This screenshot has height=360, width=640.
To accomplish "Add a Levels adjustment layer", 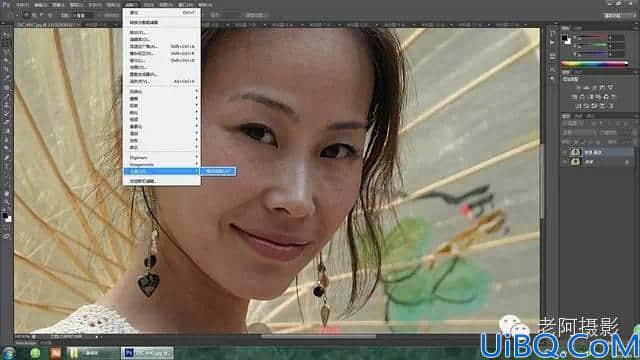I will point(587,87).
